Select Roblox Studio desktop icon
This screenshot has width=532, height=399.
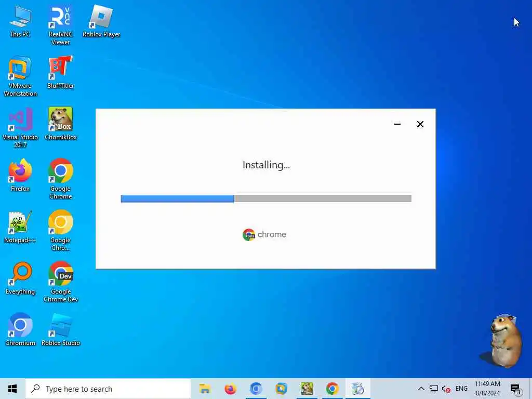(x=60, y=329)
